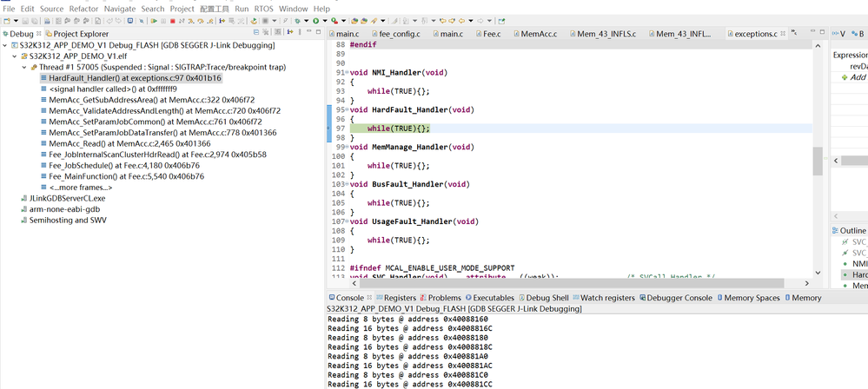Viewport: 868px width, 389px height.
Task: Select the Fee_MainFunction() stack frame
Action: [123, 176]
